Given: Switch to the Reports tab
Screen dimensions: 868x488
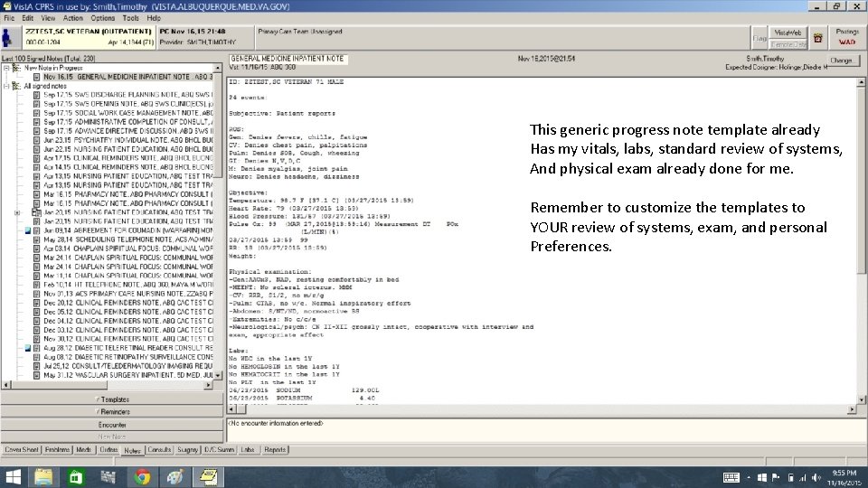Looking at the screenshot, I should pos(275,450).
